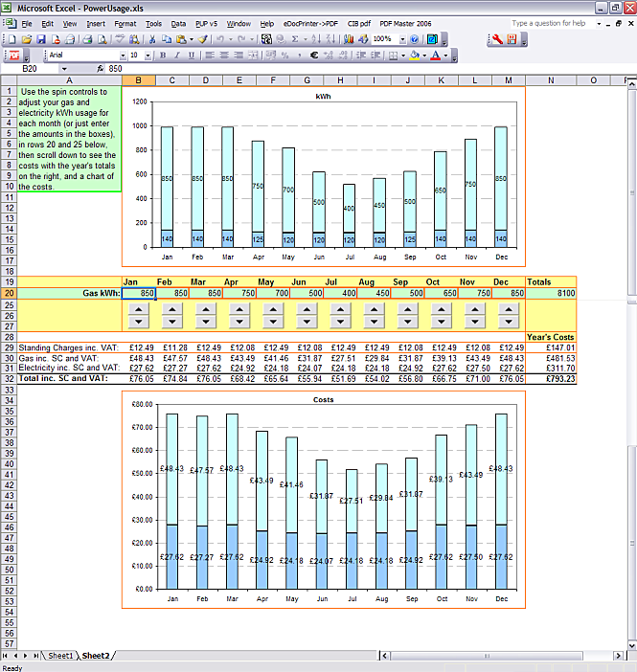637x672 pixels.
Task: Decrease Sep gas kWh with spin down
Action: (408, 322)
